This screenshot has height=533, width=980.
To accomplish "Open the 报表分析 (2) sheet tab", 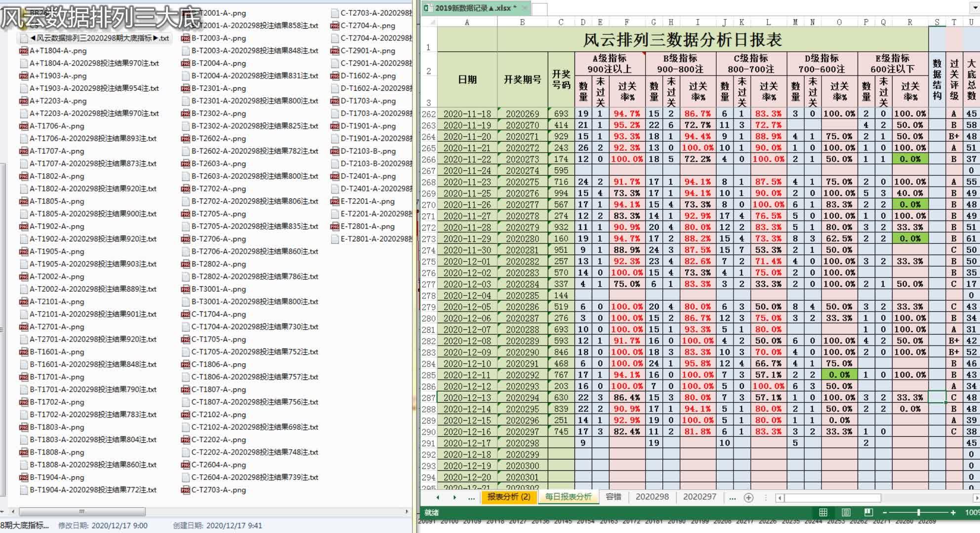I will pos(508,496).
